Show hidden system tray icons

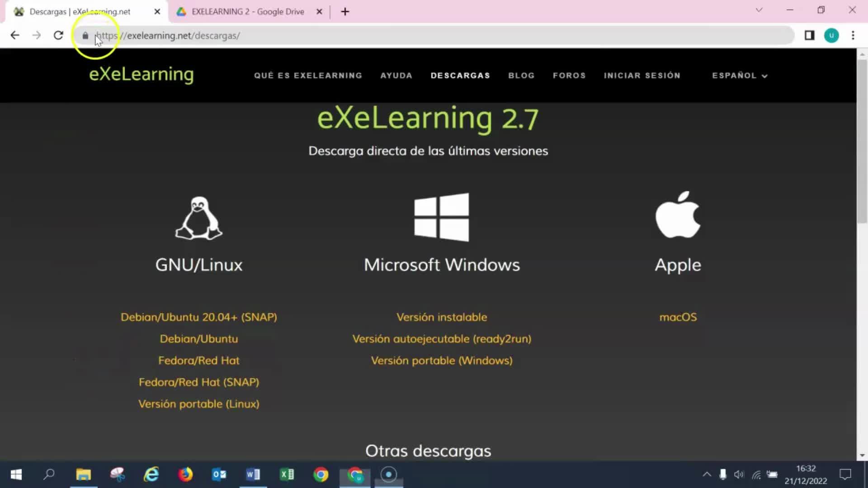click(707, 474)
